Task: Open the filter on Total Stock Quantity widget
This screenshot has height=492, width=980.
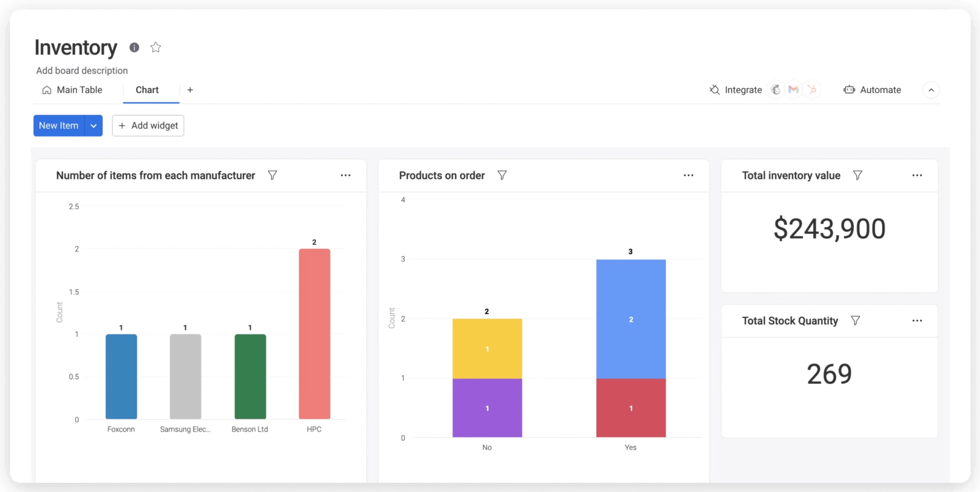Action: (x=856, y=320)
